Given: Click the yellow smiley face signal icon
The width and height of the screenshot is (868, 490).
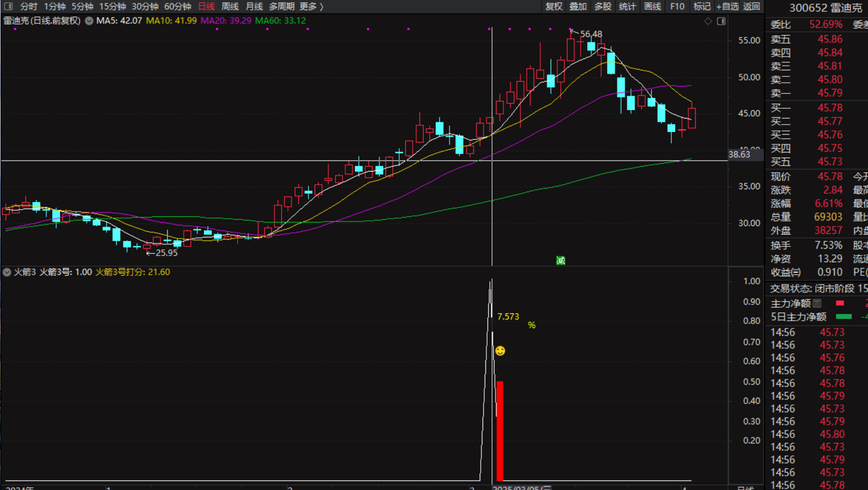Looking at the screenshot, I should coord(500,351).
